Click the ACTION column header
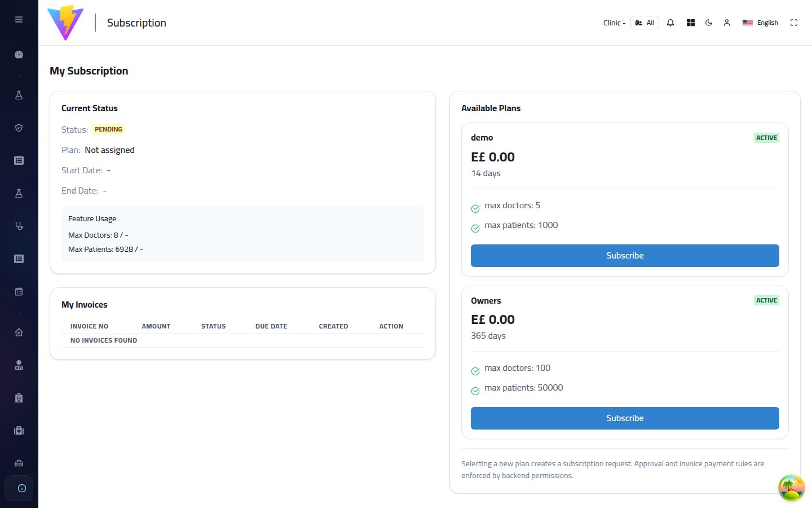The width and height of the screenshot is (812, 508). [x=391, y=326]
